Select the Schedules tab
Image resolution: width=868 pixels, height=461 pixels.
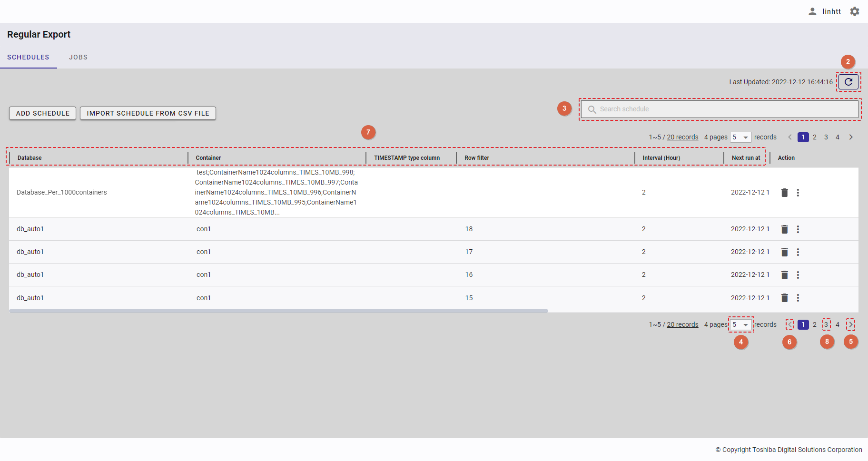click(x=28, y=57)
